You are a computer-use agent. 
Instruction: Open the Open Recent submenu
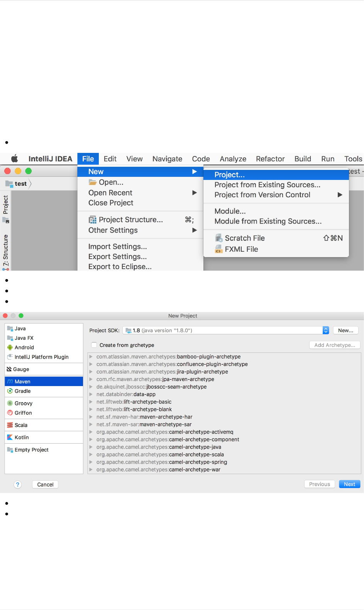point(141,193)
